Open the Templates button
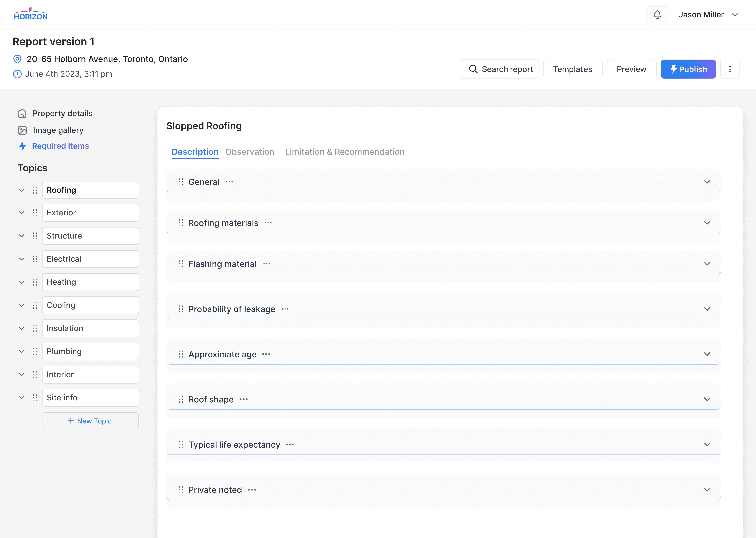This screenshot has width=756, height=538. click(573, 69)
